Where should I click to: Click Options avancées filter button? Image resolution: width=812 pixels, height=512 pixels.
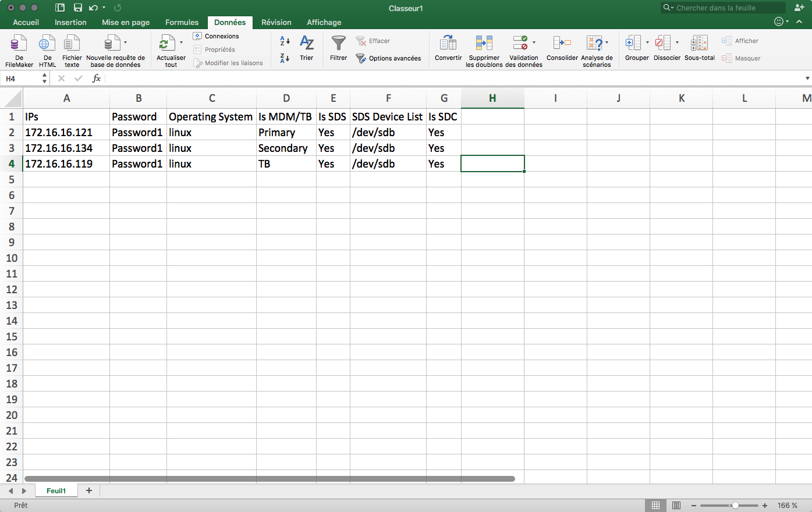(x=388, y=58)
